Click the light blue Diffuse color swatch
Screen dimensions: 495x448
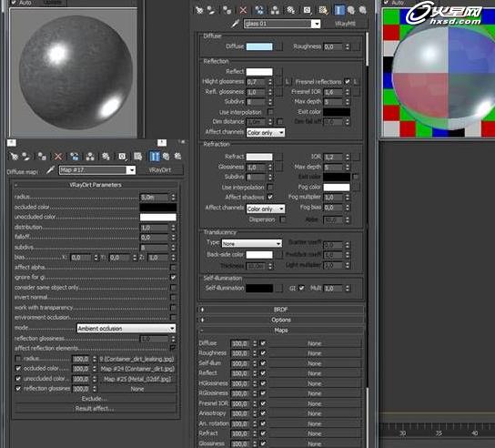259,46
